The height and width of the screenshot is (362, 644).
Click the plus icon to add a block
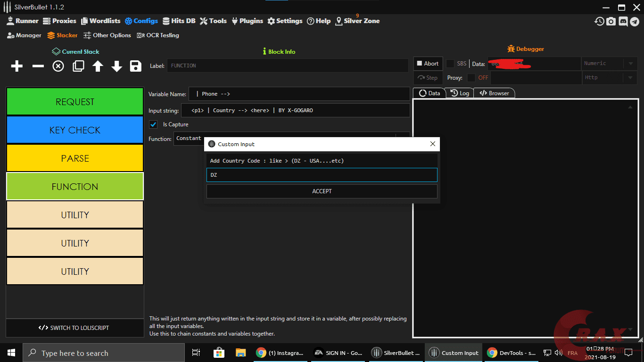[17, 66]
